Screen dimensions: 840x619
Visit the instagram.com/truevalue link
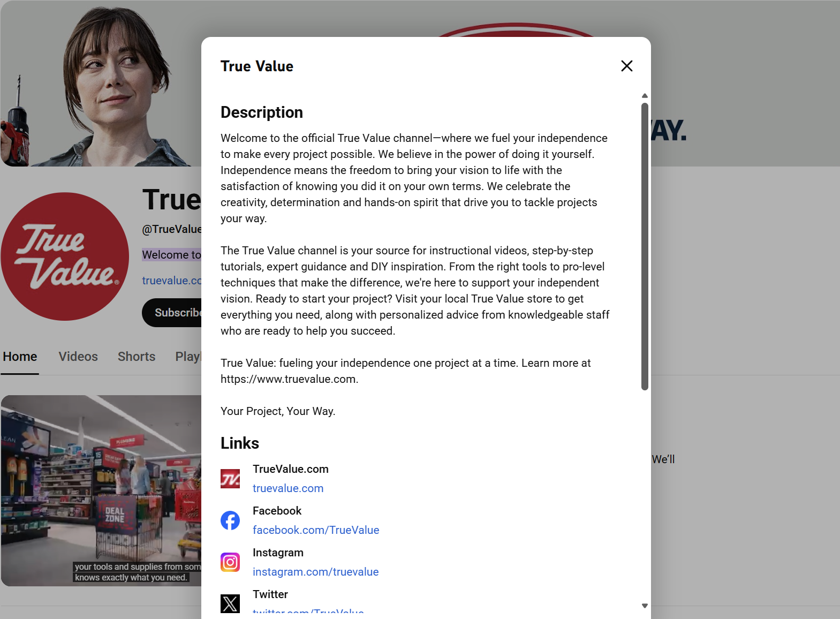315,572
